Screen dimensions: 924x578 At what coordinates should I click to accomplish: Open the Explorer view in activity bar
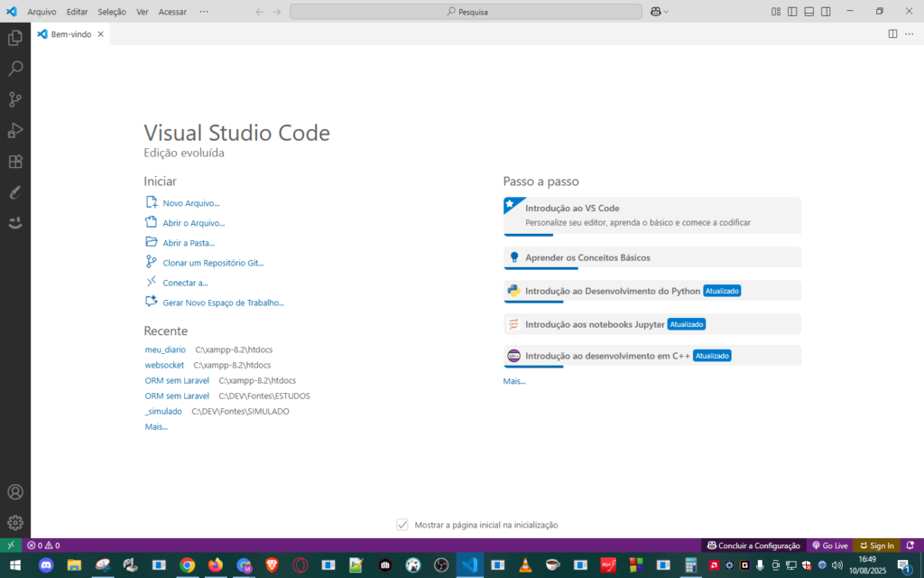15,38
